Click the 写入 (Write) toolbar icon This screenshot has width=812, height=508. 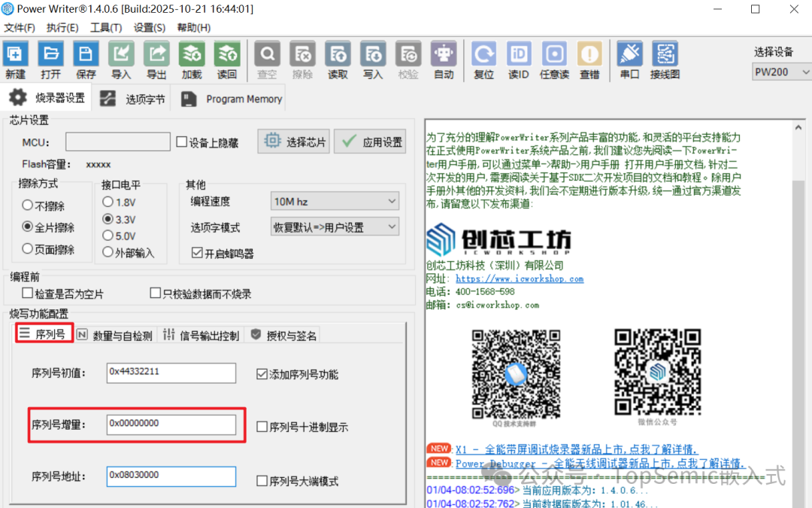point(373,59)
